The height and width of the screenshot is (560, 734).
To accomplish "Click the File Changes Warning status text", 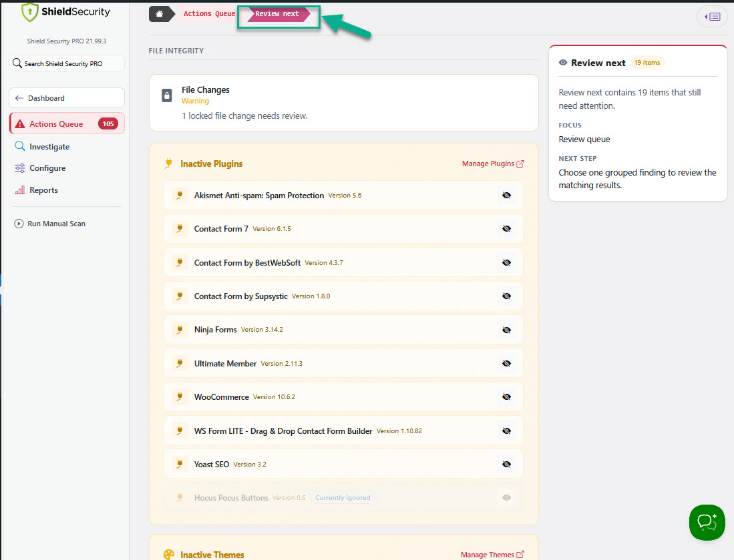I will coord(195,101).
